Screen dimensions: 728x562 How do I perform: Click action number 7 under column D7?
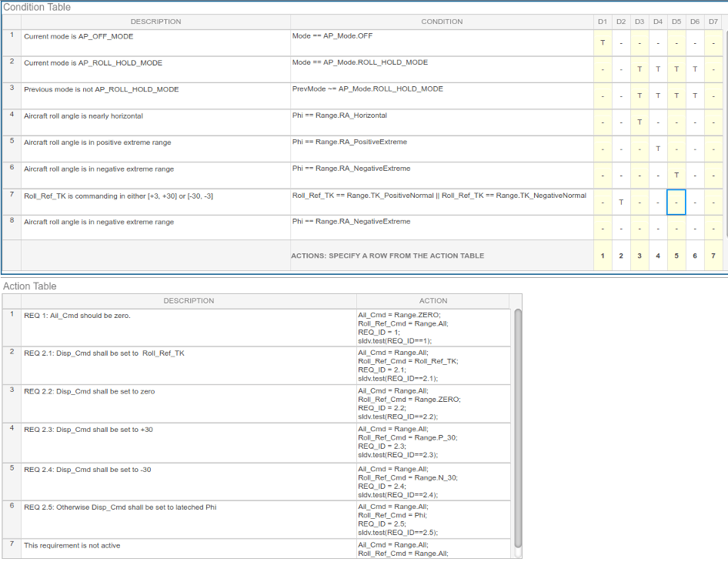[x=713, y=256]
